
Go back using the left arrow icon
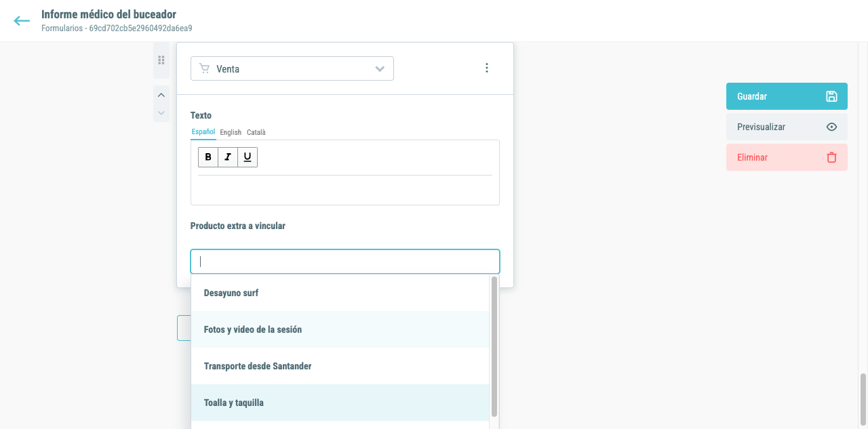pyautogui.click(x=22, y=21)
